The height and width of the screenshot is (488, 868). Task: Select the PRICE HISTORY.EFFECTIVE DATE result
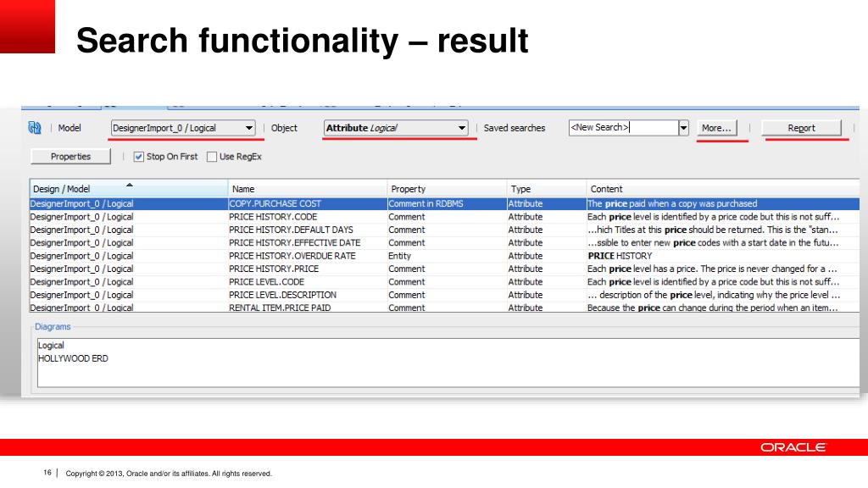coord(444,243)
